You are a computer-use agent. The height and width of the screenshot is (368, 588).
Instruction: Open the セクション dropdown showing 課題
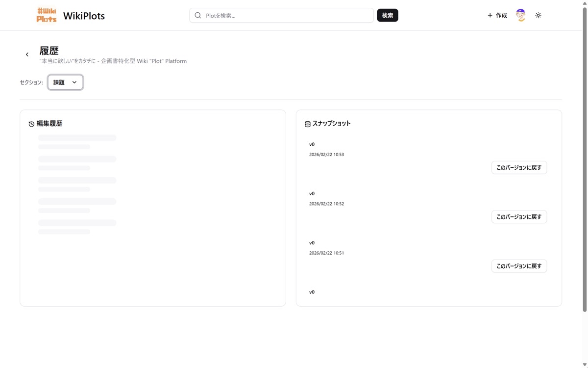click(65, 82)
